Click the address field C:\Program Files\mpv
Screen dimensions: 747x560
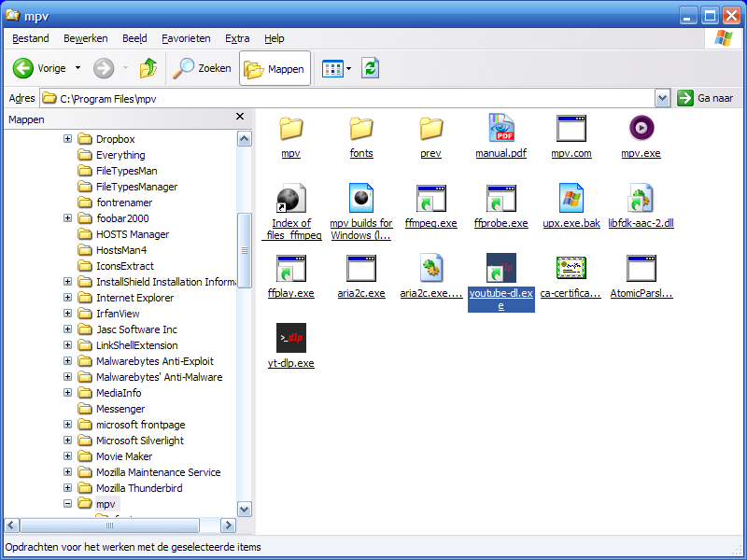[x=347, y=99]
